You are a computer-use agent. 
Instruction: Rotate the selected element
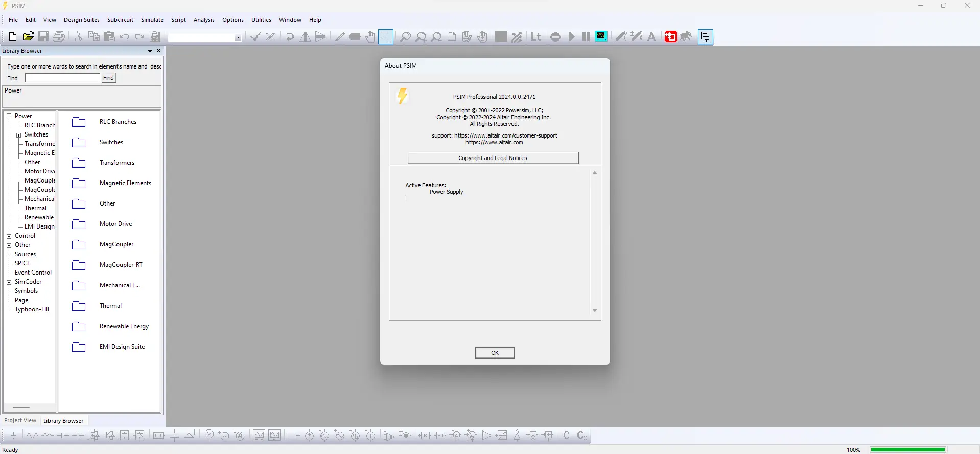(290, 36)
